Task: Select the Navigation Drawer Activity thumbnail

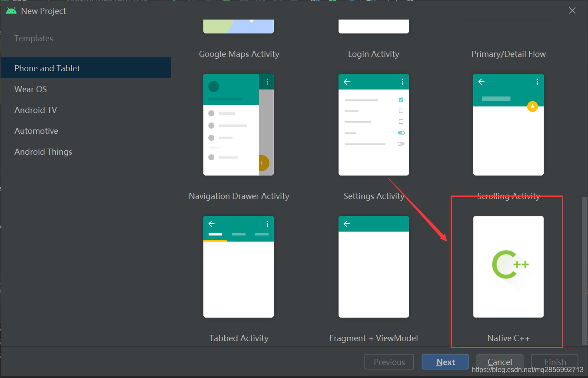Action: pos(239,125)
